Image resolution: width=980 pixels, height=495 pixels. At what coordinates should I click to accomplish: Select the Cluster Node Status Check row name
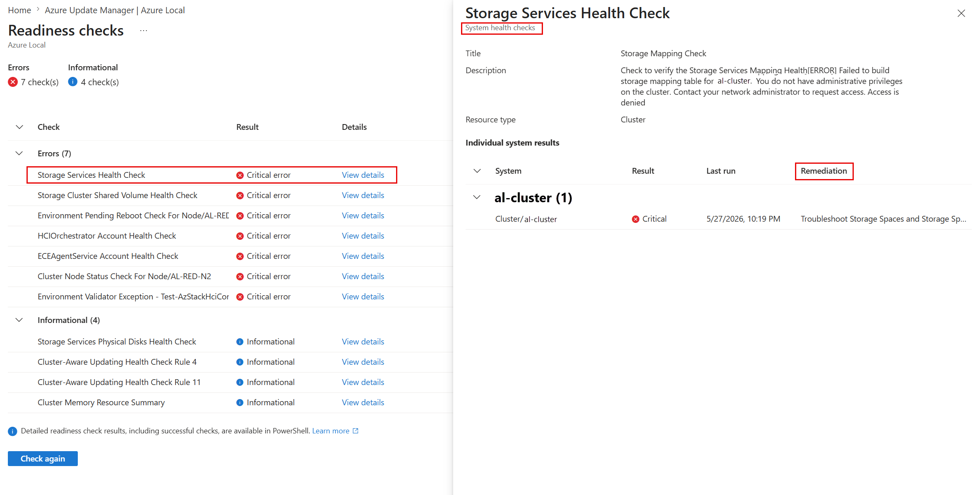124,276
